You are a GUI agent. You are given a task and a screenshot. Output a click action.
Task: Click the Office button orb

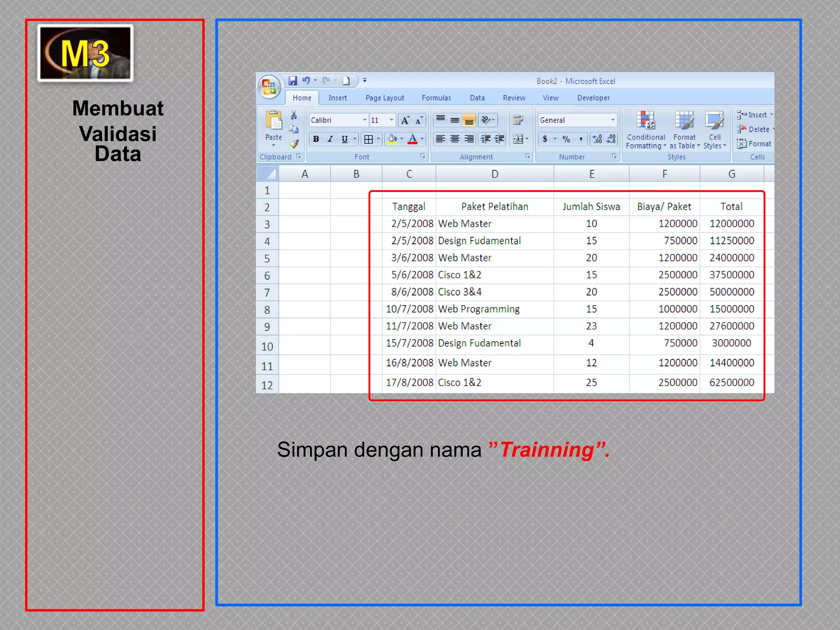tap(269, 87)
